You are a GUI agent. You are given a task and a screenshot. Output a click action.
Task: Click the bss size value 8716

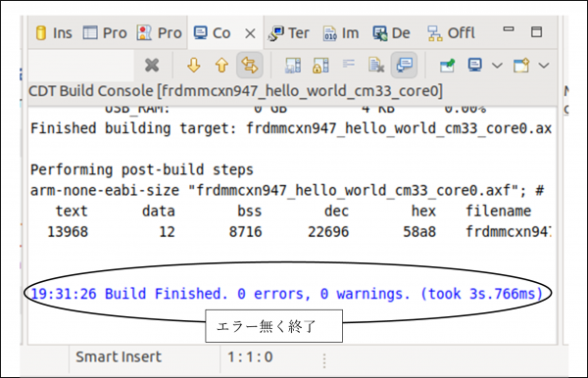(245, 232)
